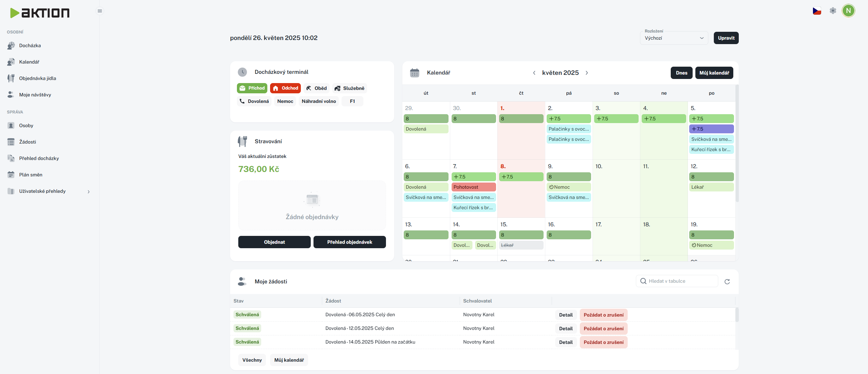Open Objednávka jídla in sidebar

pos(37,78)
